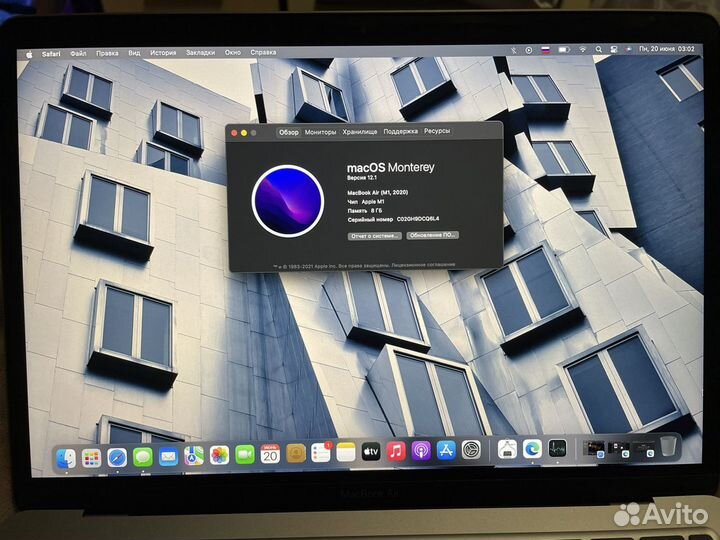This screenshot has width=720, height=540.
Task: Click the serial number value
Action: tap(418, 219)
